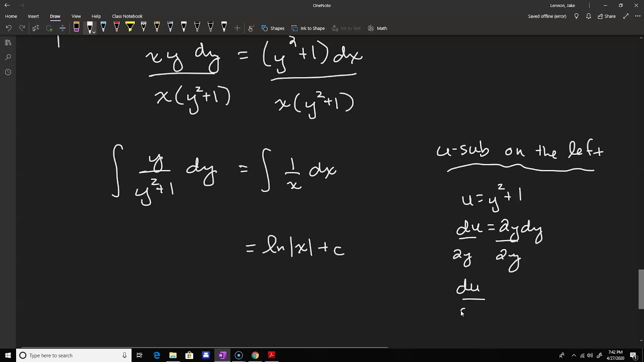Screen dimensions: 644x362
Task: Click Ink to Shape
Action: pyautogui.click(x=308, y=28)
